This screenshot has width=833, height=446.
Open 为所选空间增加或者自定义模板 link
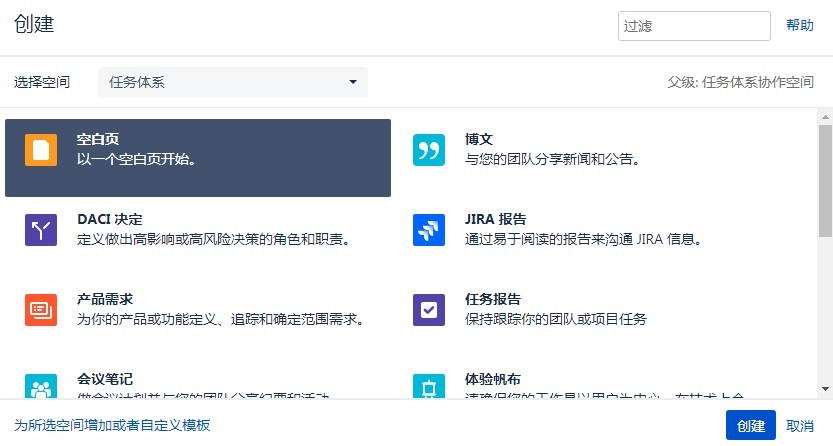pyautogui.click(x=112, y=425)
